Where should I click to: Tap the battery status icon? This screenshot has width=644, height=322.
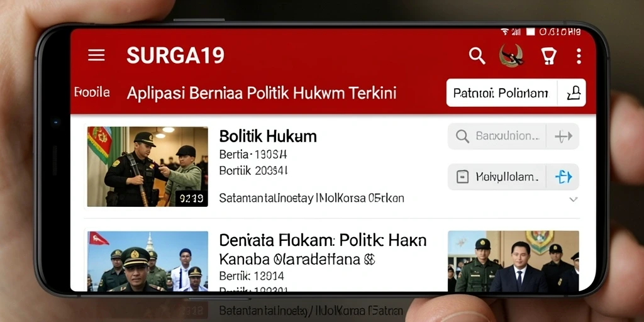coord(531,31)
